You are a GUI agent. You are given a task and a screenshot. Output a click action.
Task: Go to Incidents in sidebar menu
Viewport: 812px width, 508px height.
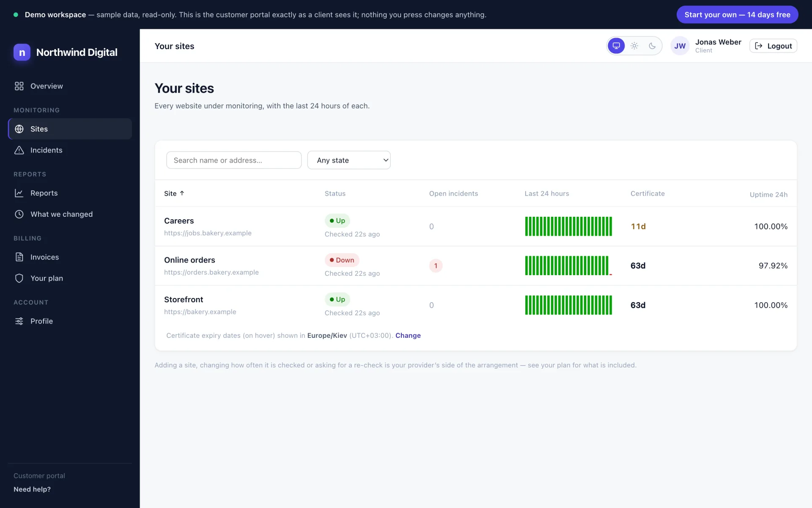70,150
